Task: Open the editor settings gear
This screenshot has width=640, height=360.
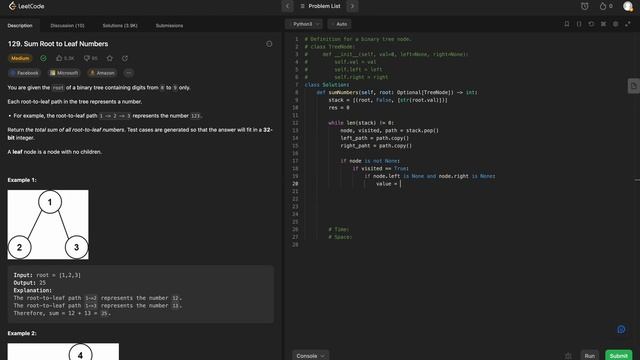Action: click(616, 24)
